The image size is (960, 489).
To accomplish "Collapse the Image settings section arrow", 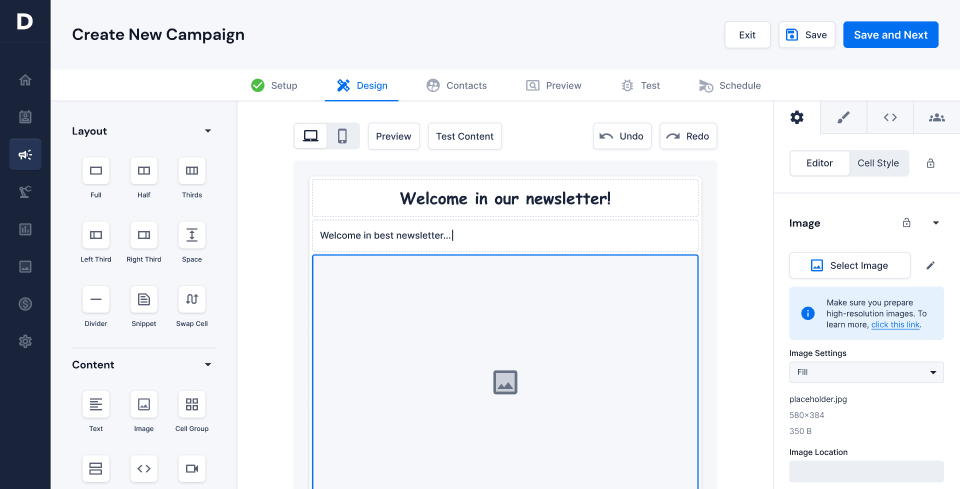I will pos(936,223).
